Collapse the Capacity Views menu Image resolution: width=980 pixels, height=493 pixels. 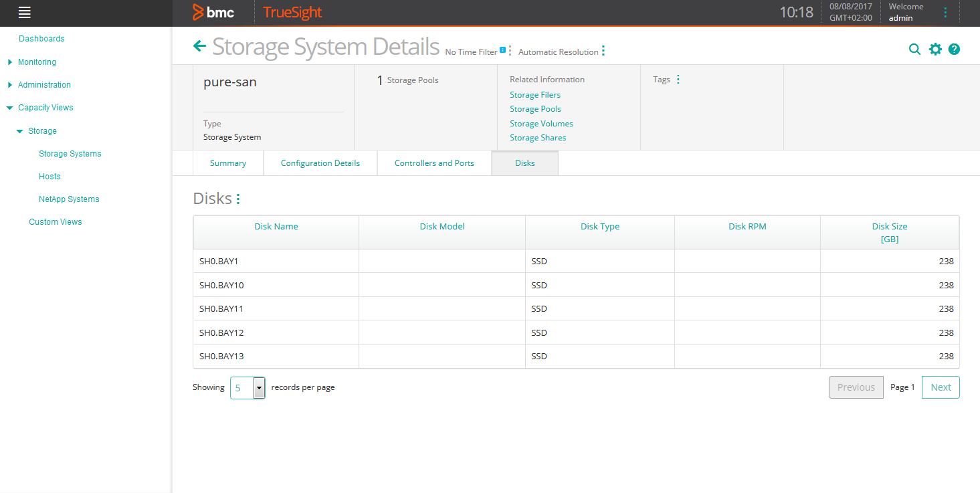(x=10, y=108)
